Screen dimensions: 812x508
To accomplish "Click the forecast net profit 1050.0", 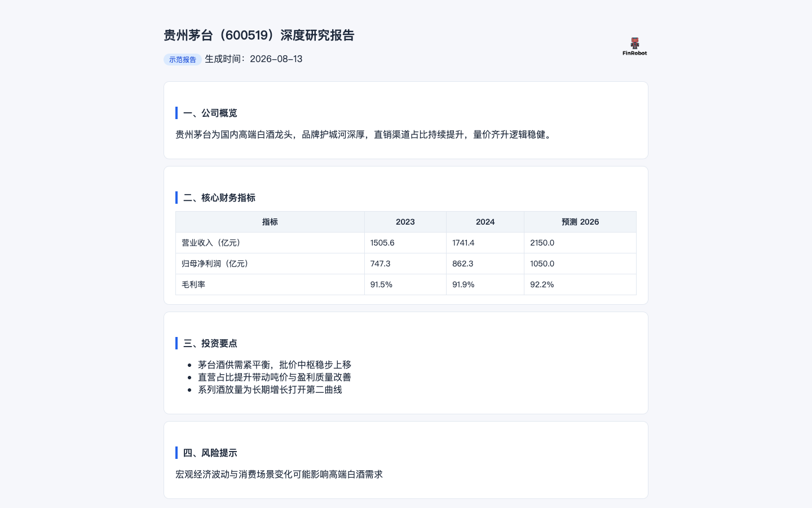I will coord(542,264).
